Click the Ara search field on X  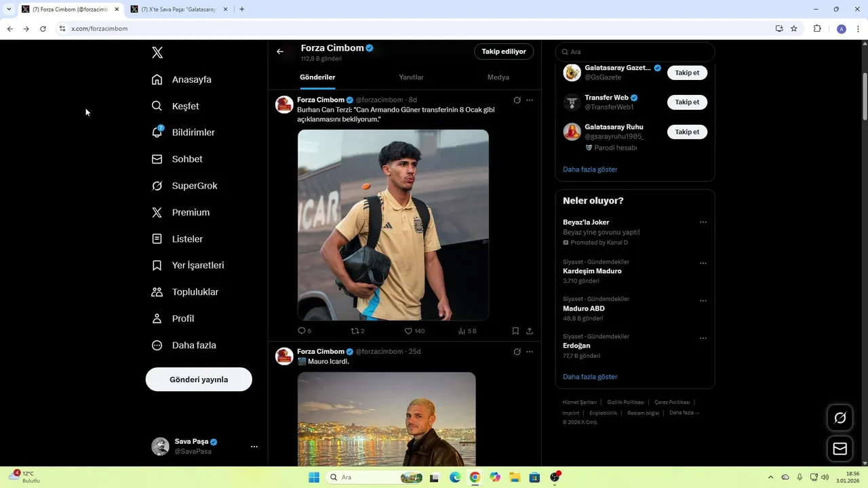635,52
